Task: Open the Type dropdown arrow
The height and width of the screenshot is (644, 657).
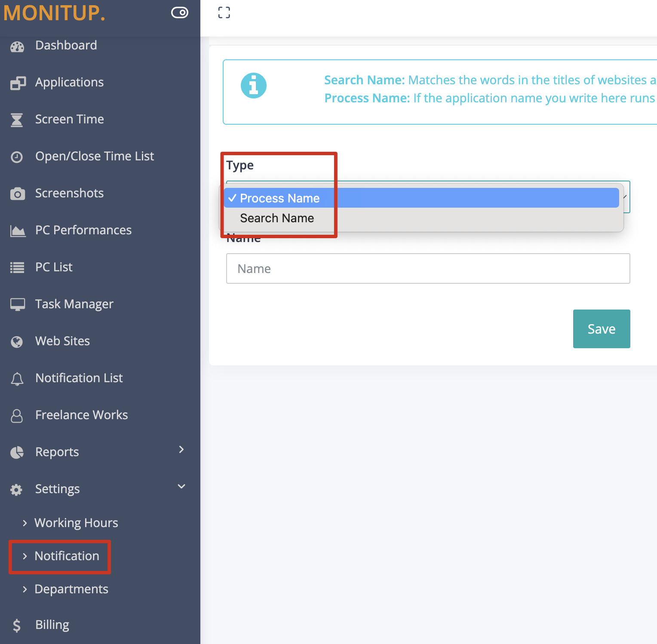Action: click(624, 197)
